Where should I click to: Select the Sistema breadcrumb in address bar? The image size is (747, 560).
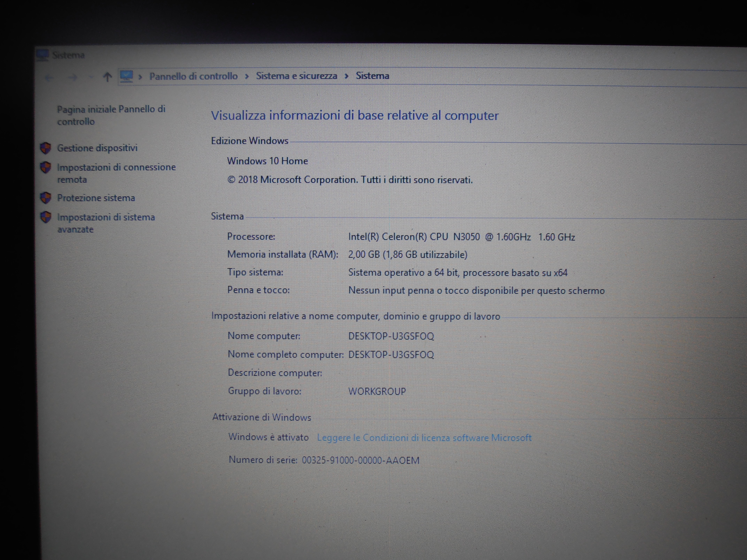tap(372, 76)
